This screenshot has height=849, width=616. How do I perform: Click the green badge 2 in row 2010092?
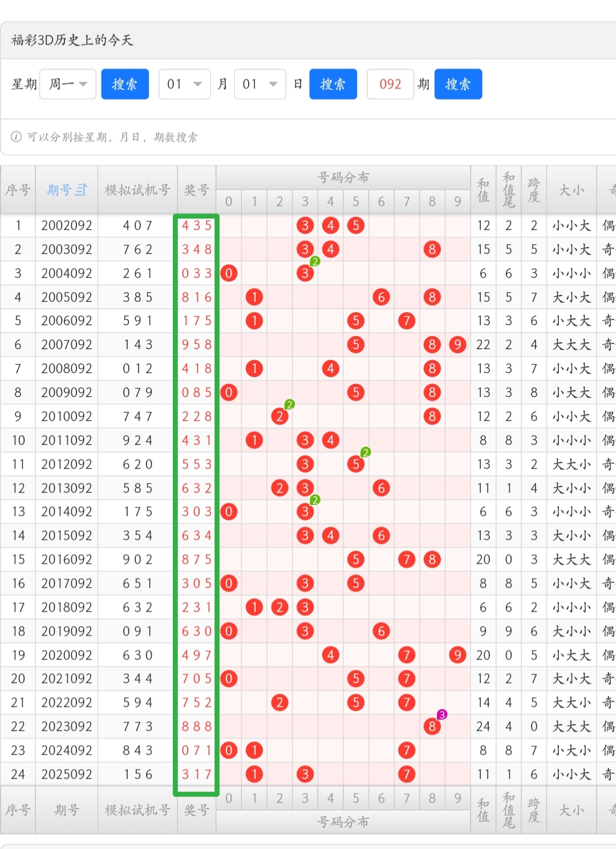point(289,405)
